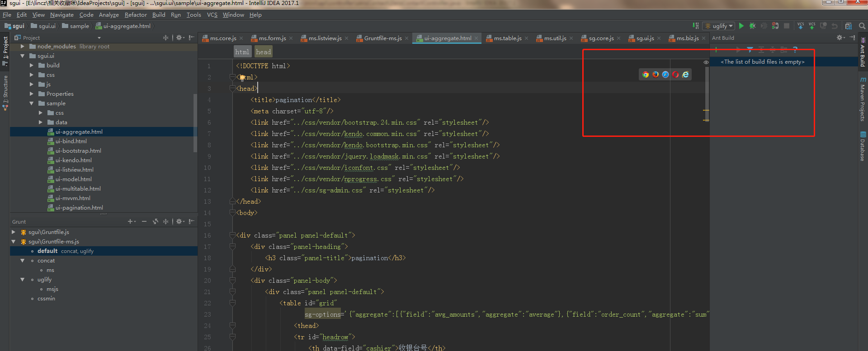The image size is (868, 351).
Task: Toggle the editor inspection eye indicator
Action: (x=706, y=62)
